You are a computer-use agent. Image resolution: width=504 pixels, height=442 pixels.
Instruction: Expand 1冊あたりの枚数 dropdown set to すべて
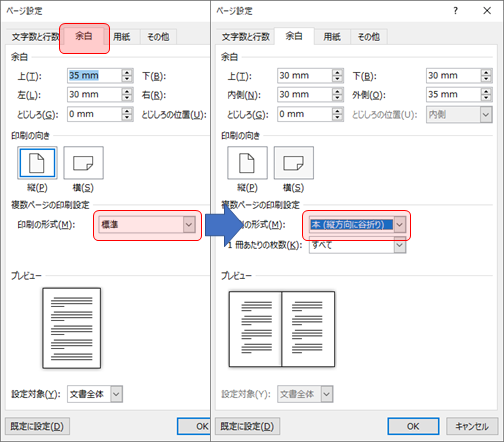(x=357, y=245)
